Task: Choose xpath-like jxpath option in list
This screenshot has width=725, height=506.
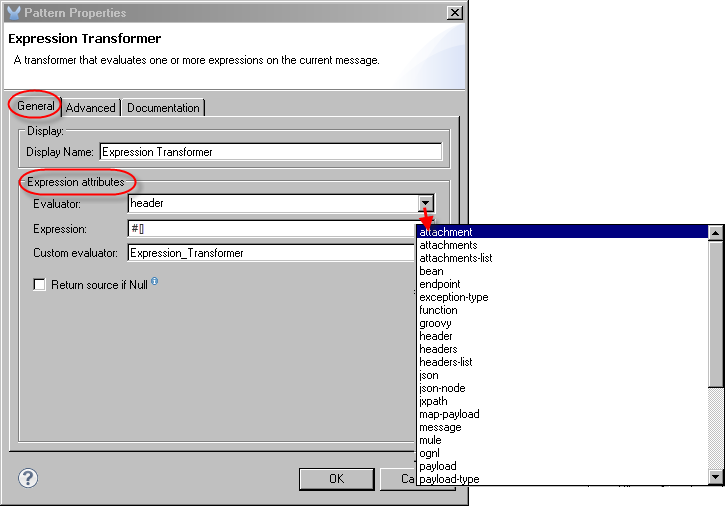Action: 433,401
